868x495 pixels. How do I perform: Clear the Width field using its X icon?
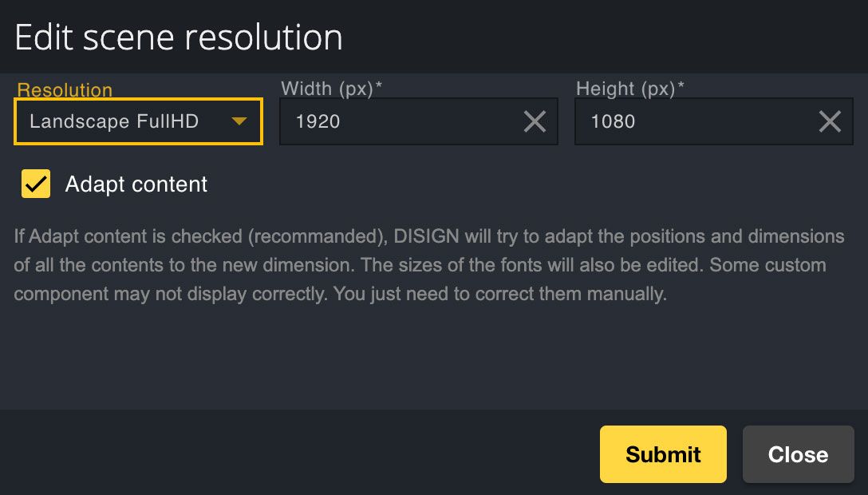tap(535, 121)
